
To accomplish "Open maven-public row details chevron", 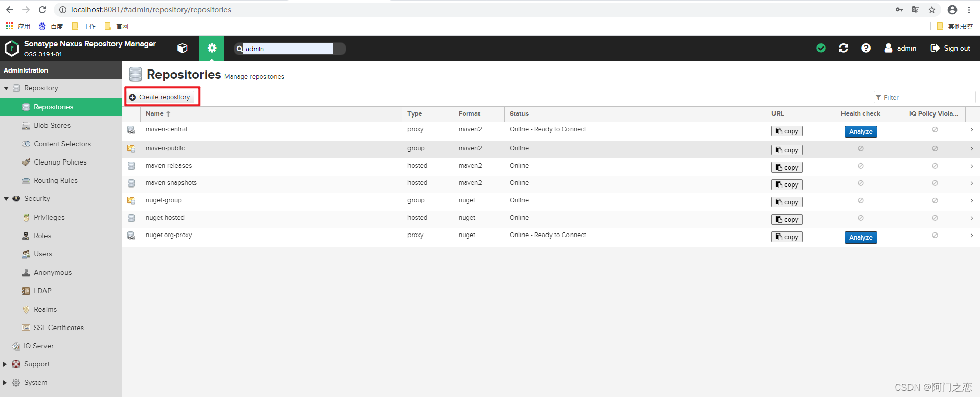I will pyautogui.click(x=972, y=149).
